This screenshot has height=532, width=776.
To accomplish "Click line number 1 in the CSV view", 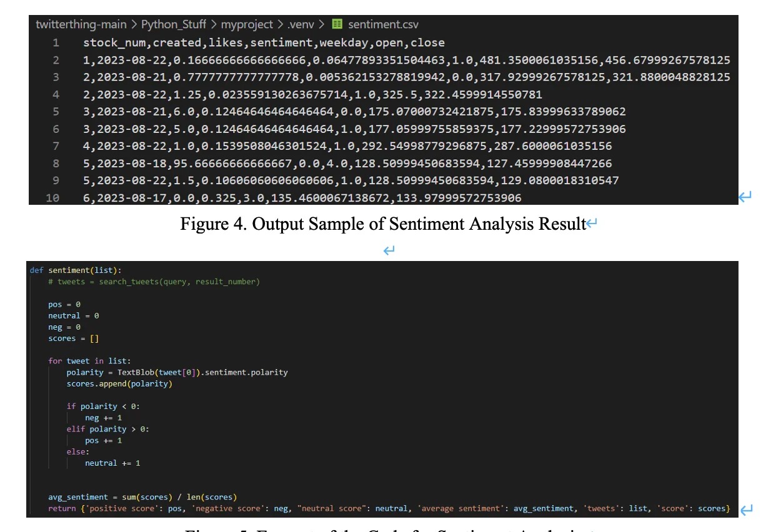I will (57, 42).
